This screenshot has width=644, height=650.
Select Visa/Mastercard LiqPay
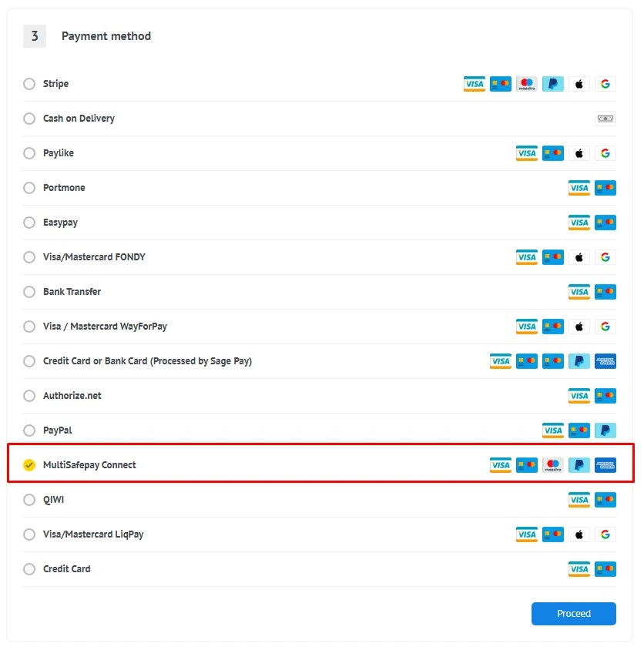[29, 534]
